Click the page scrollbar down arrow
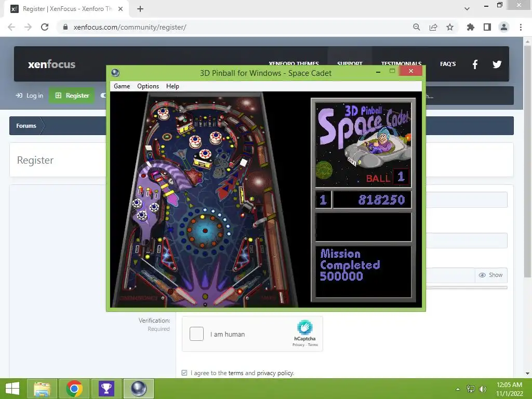The height and width of the screenshot is (399, 532). [x=527, y=374]
